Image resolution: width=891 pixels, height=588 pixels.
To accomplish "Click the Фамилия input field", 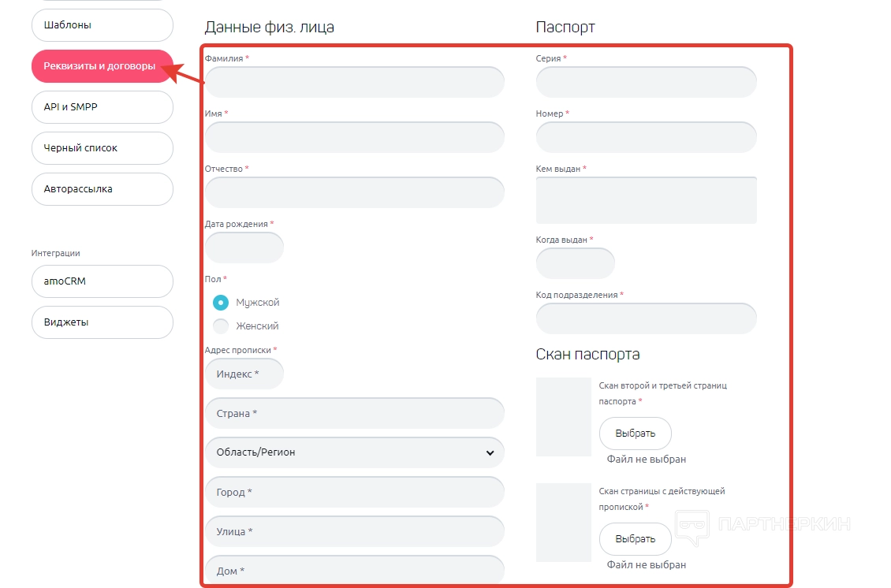I will pos(354,82).
